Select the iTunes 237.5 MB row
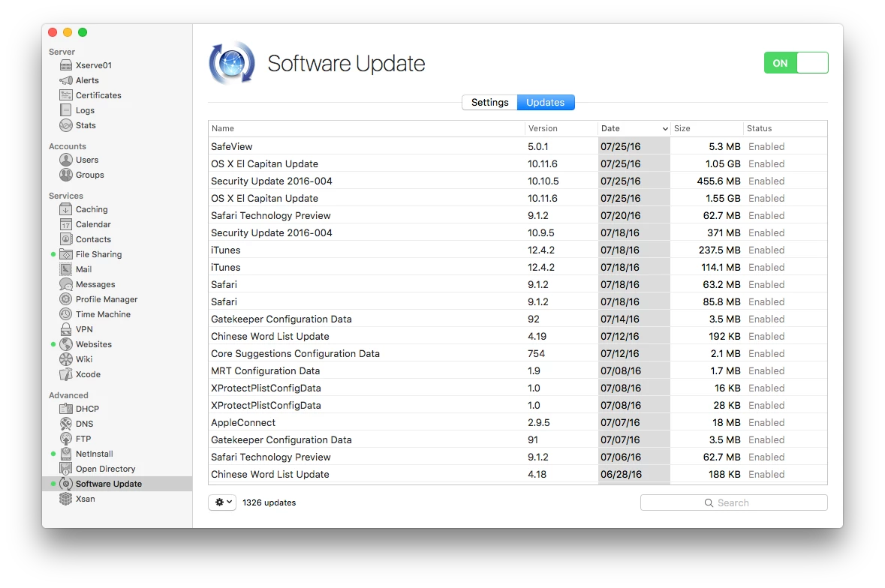This screenshot has height=588, width=885. tap(518, 250)
